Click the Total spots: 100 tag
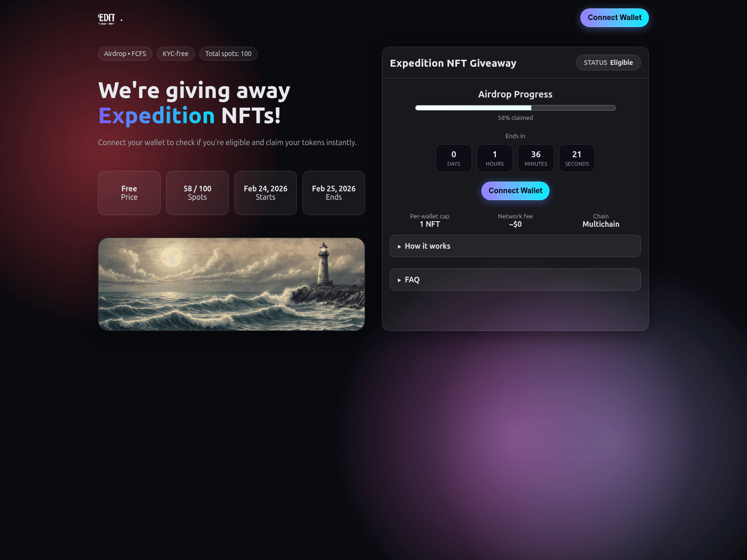The width and height of the screenshot is (747, 560). pyautogui.click(x=228, y=54)
